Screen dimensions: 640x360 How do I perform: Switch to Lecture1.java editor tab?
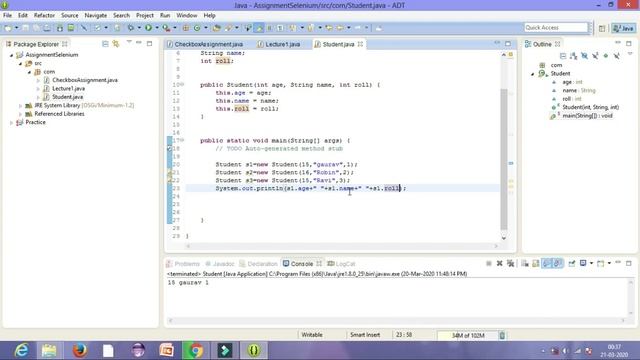[279, 44]
